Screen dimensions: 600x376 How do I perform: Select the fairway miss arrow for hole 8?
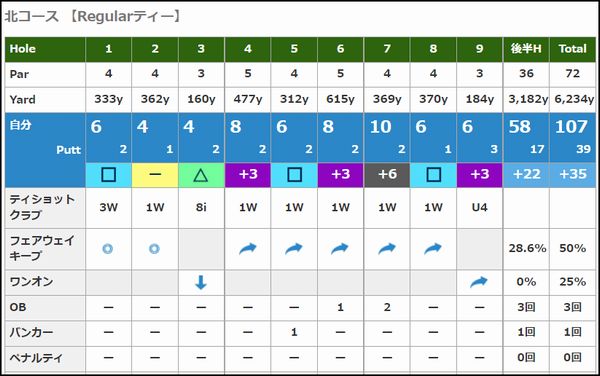pos(433,249)
